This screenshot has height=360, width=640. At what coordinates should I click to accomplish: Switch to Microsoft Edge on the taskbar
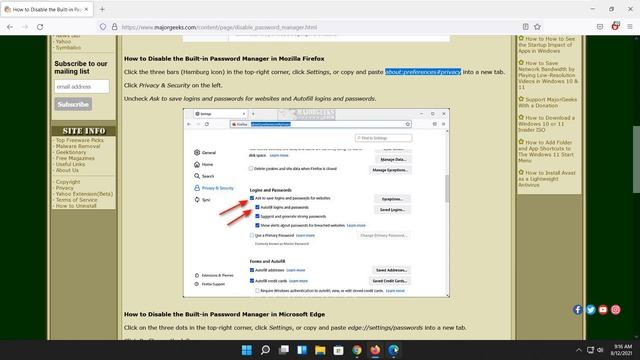[x=393, y=350]
